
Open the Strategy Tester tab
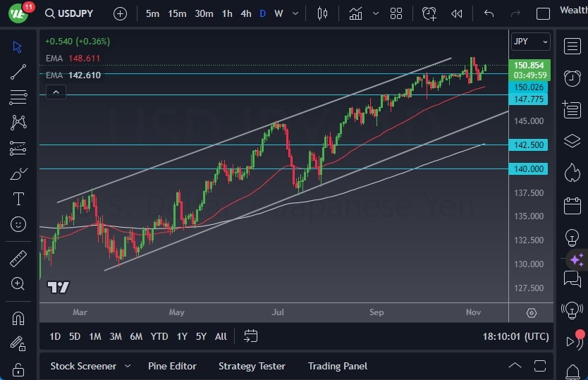coord(252,366)
